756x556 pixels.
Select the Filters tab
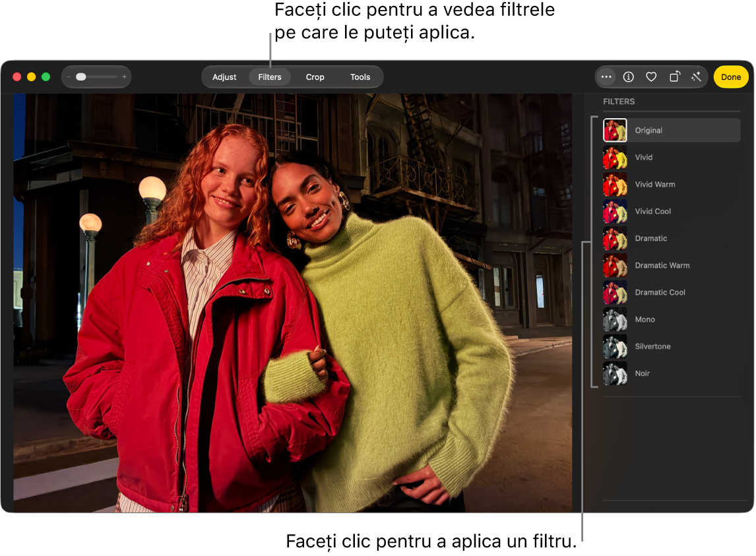click(x=270, y=77)
